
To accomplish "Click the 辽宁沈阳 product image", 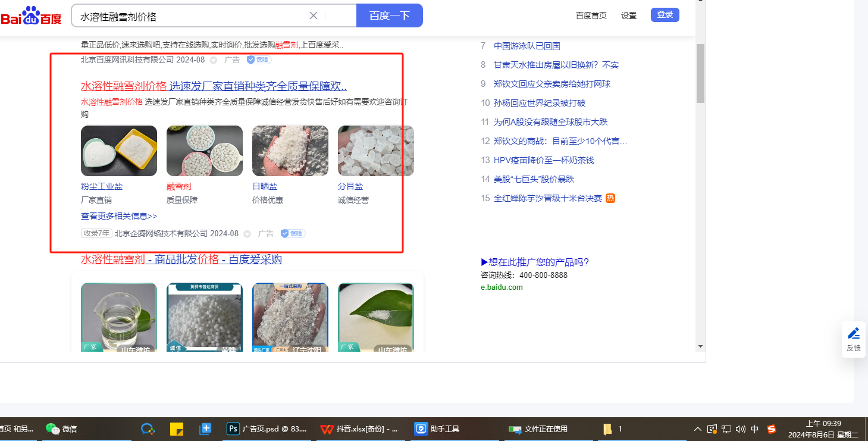I will [290, 317].
